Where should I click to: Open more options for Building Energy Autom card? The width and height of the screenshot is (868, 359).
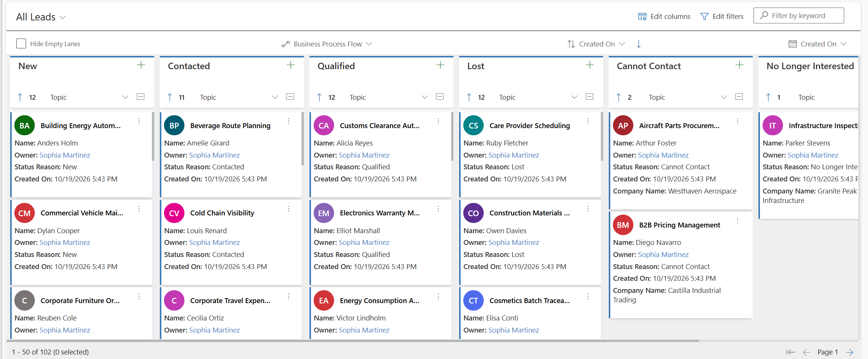(x=139, y=121)
